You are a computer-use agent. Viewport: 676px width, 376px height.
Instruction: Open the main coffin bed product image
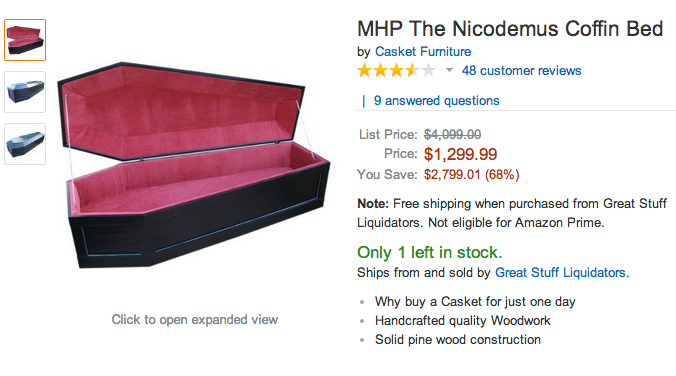coord(194,165)
